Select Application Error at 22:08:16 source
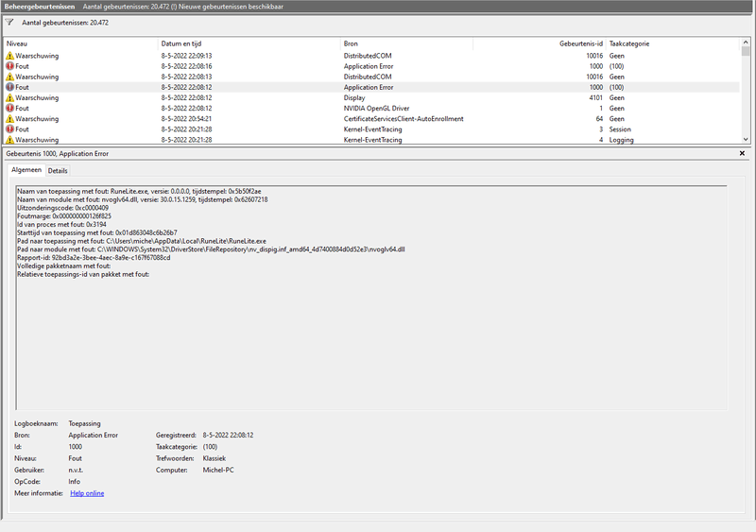The height and width of the screenshot is (532, 756). click(369, 66)
